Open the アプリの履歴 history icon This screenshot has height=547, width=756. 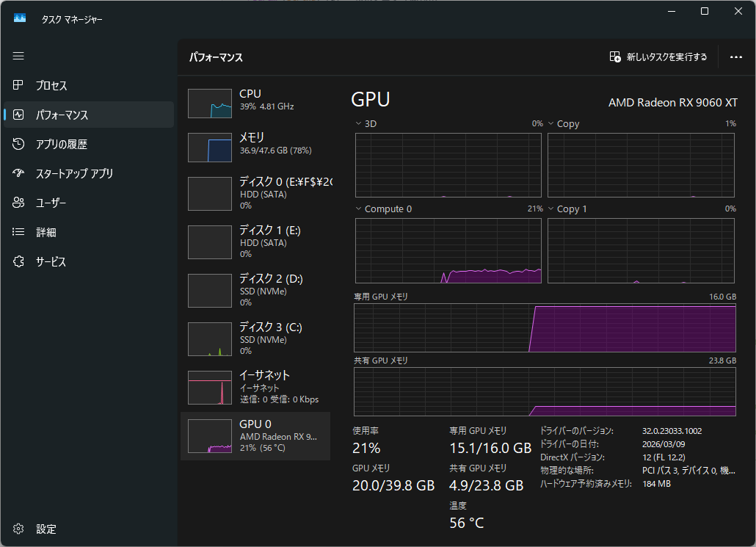pyautogui.click(x=18, y=144)
